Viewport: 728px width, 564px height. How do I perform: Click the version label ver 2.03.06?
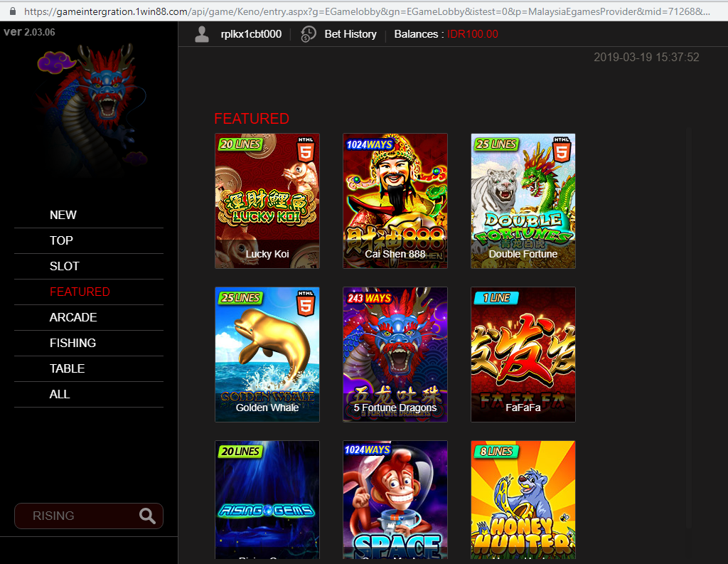pyautogui.click(x=29, y=32)
